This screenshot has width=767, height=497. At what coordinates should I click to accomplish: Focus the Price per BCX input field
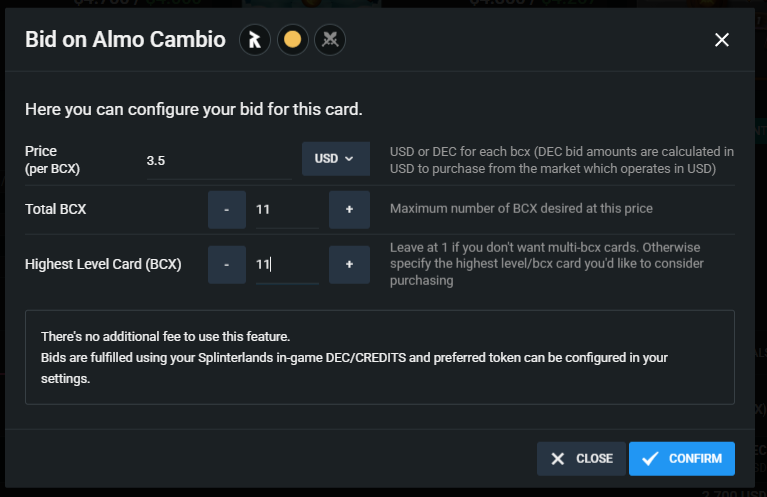point(219,161)
